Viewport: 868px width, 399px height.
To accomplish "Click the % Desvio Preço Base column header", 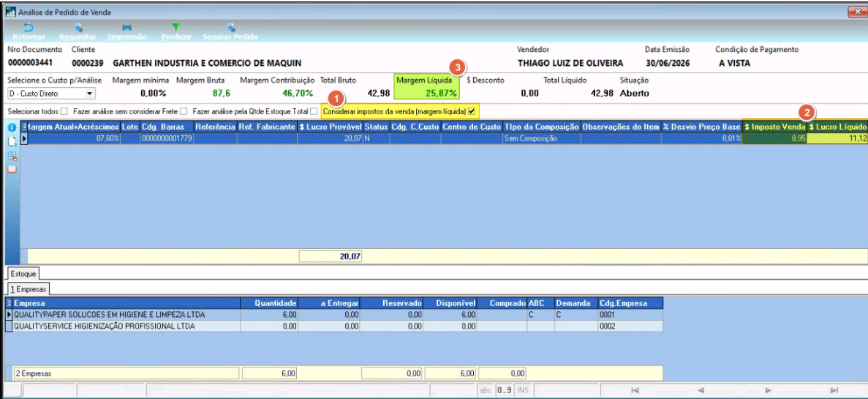I will pyautogui.click(x=701, y=127).
